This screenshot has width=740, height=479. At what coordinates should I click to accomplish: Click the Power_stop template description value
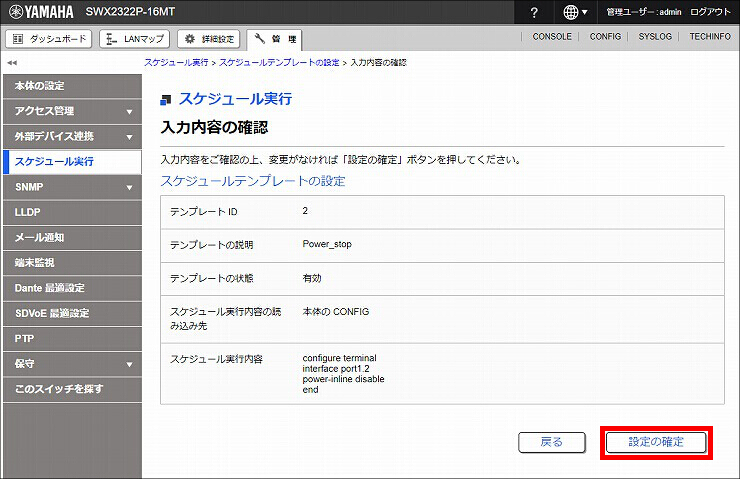tap(327, 244)
